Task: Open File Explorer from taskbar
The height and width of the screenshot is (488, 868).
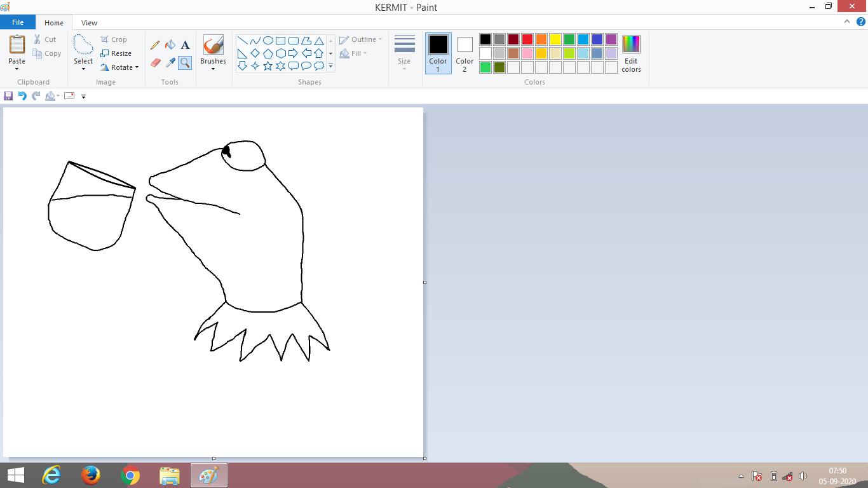Action: (170, 475)
